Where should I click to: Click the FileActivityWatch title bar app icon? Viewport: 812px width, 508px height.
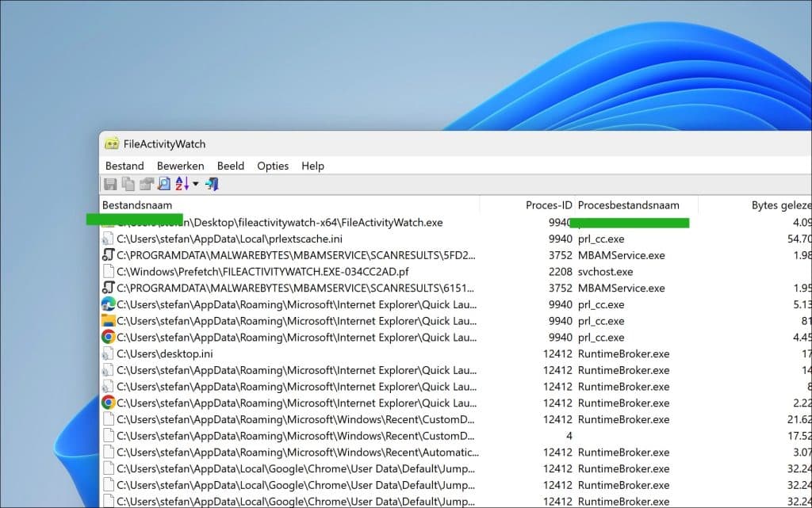[111, 143]
